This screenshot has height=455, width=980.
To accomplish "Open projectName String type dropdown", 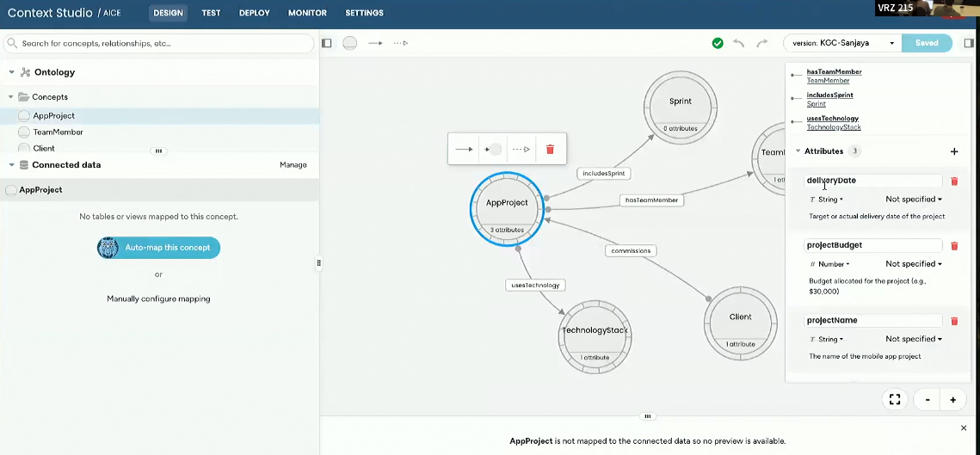I will 826,340.
